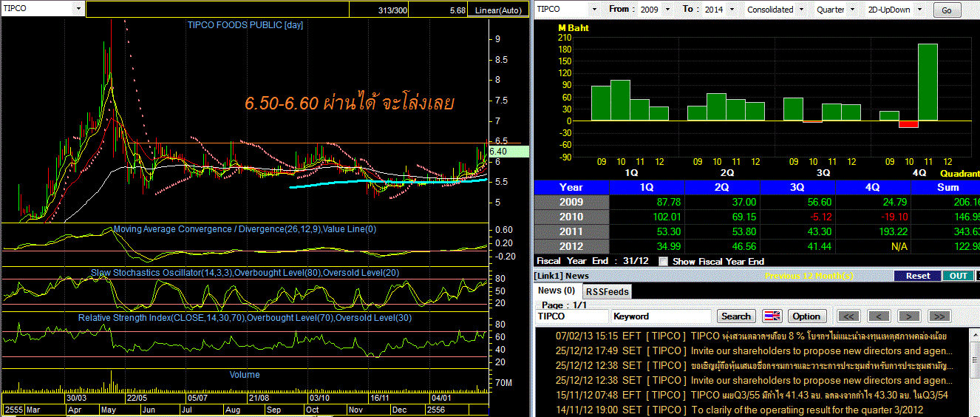The image size is (980, 417).
Task: Click the tall green 4Q 2011 bar
Action: 928,82
